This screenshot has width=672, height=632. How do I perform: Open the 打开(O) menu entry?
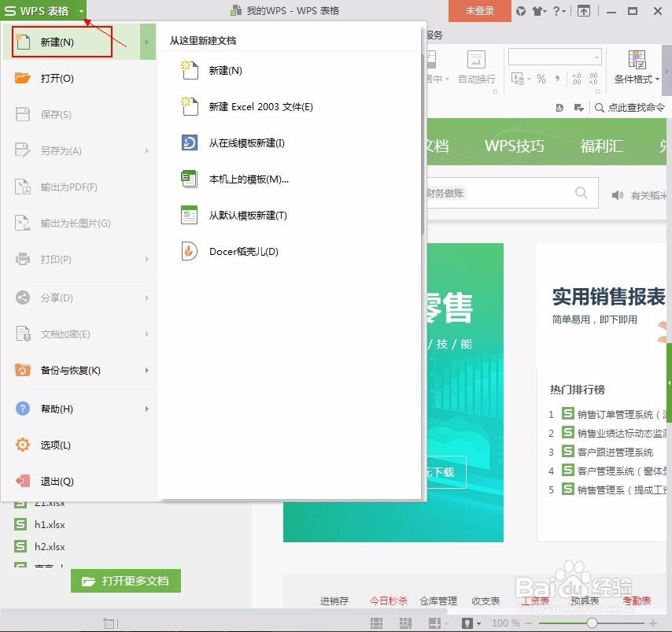point(79,78)
